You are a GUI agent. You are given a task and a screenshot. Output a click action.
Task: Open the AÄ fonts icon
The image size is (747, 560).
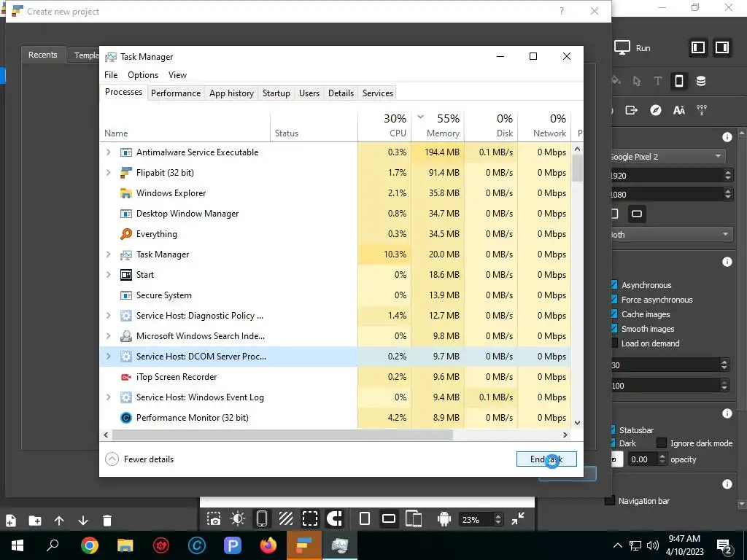coord(679,111)
